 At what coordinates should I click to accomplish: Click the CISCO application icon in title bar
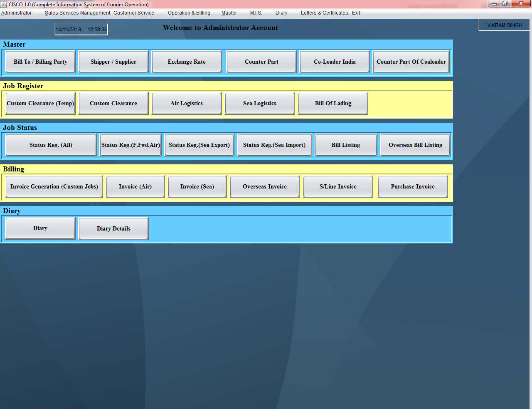[x=4, y=5]
